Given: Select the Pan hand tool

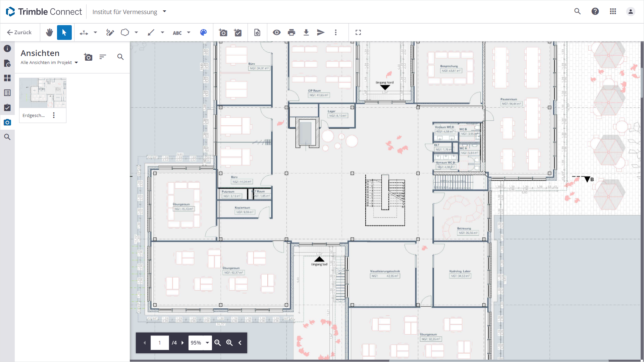Looking at the screenshot, I should tap(49, 33).
